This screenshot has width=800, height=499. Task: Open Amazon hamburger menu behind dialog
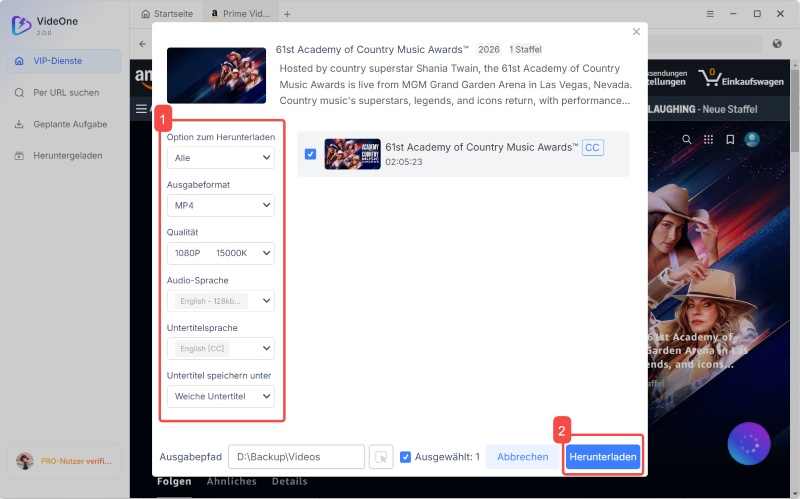coord(141,109)
